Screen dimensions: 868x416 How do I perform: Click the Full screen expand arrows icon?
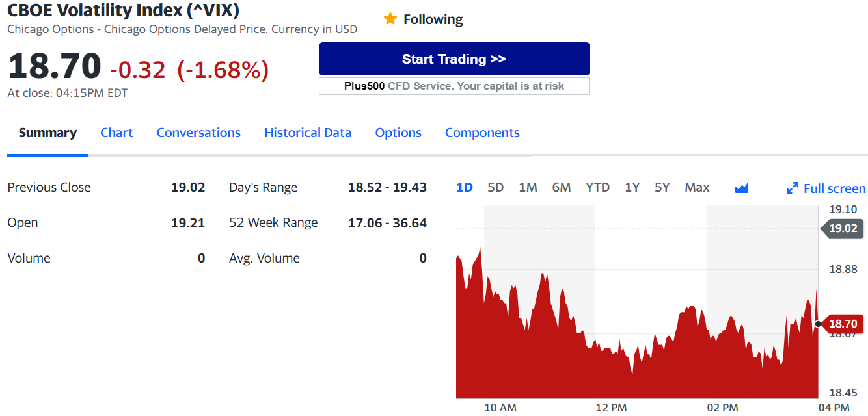(x=793, y=188)
